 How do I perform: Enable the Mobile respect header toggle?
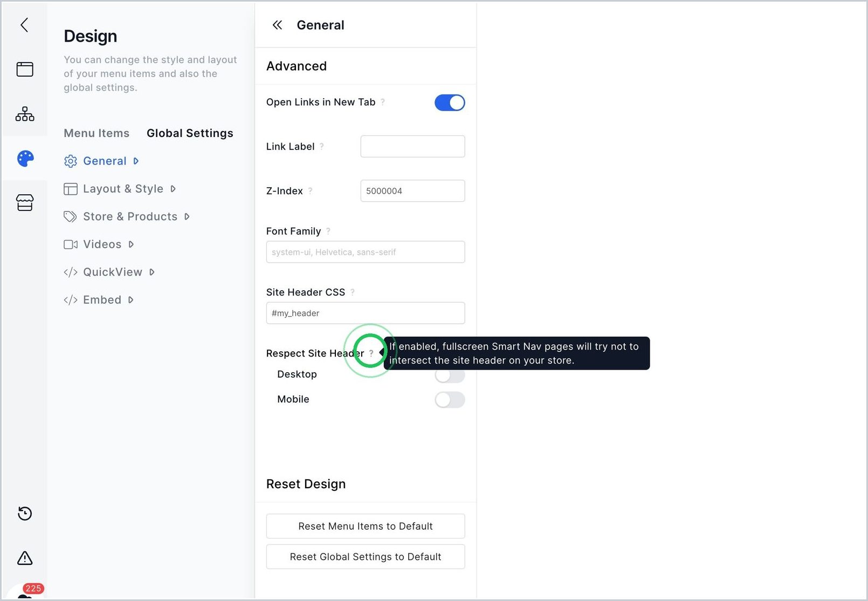tap(450, 400)
